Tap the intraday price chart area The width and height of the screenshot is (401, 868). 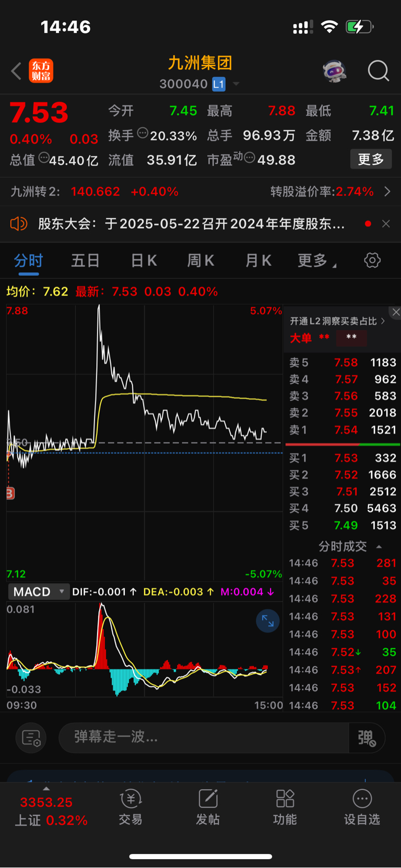tap(144, 443)
